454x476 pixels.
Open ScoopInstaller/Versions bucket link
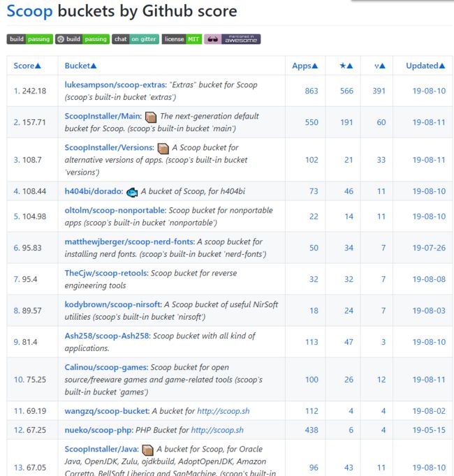coord(110,147)
